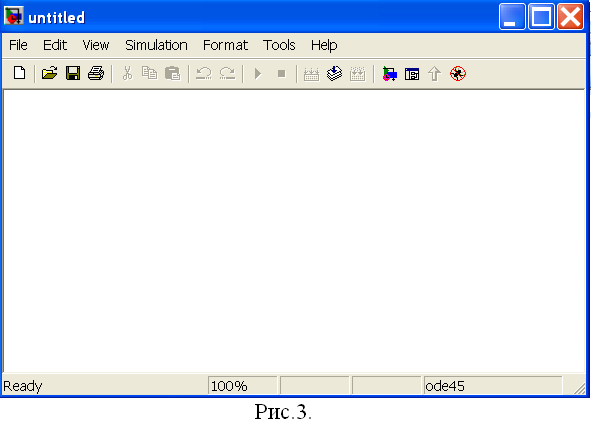The height and width of the screenshot is (426, 592).
Task: Open the Simulation menu
Action: pos(156,45)
